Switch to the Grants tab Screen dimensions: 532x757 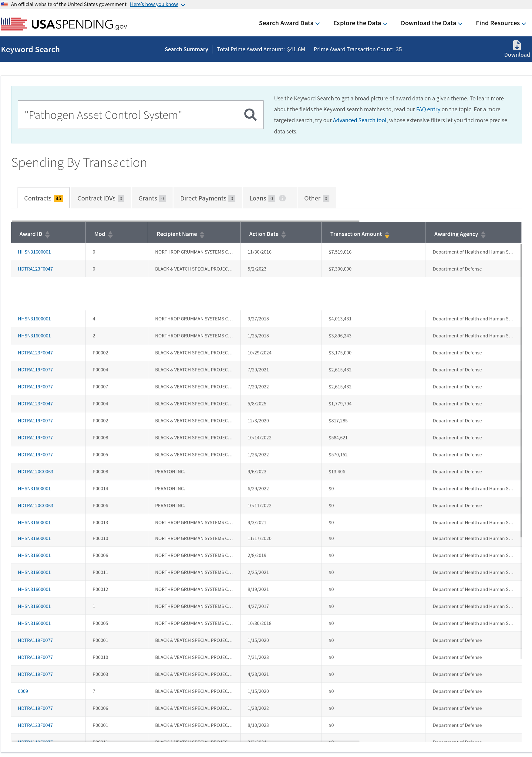coord(152,198)
